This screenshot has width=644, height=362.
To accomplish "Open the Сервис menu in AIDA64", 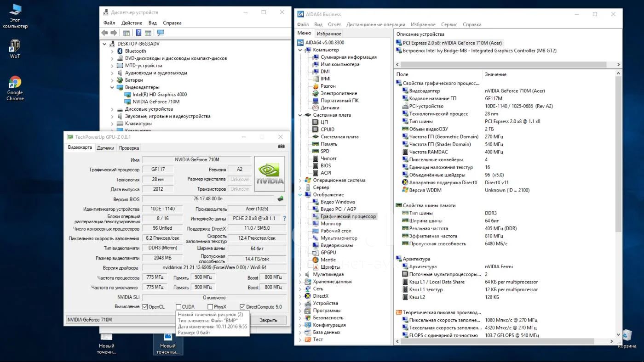I will (x=449, y=25).
